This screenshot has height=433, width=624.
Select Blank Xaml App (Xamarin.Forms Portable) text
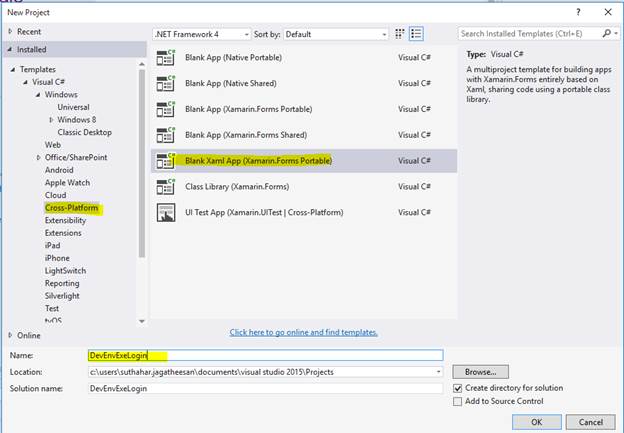pyautogui.click(x=258, y=161)
